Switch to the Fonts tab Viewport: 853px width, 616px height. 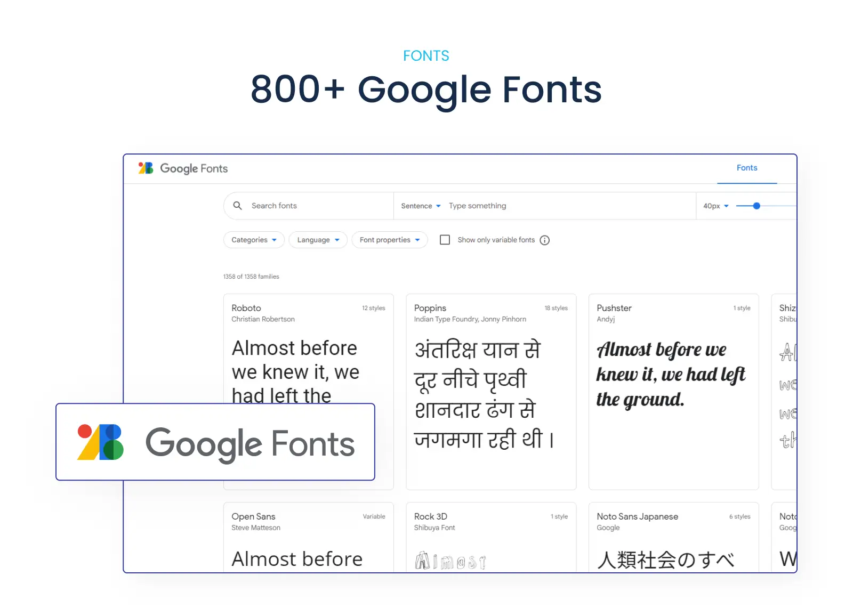point(747,168)
